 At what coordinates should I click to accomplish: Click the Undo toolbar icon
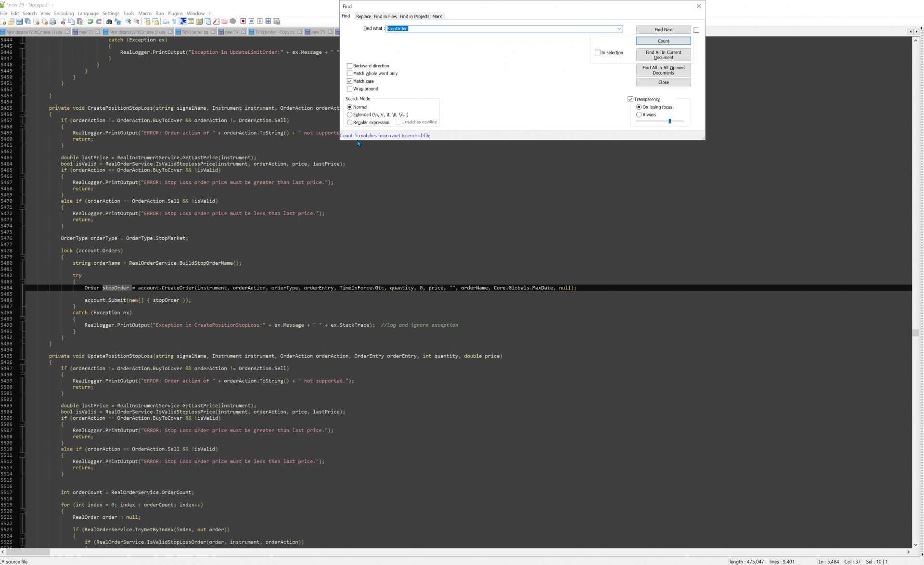pyautogui.click(x=90, y=22)
